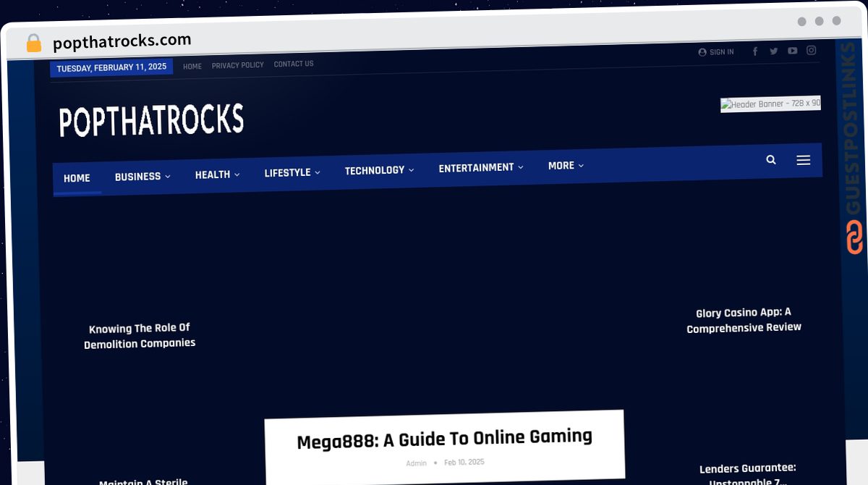Open 'Glory Casino App: A Comprehensive Review' article
The height and width of the screenshot is (485, 868).
(744, 320)
